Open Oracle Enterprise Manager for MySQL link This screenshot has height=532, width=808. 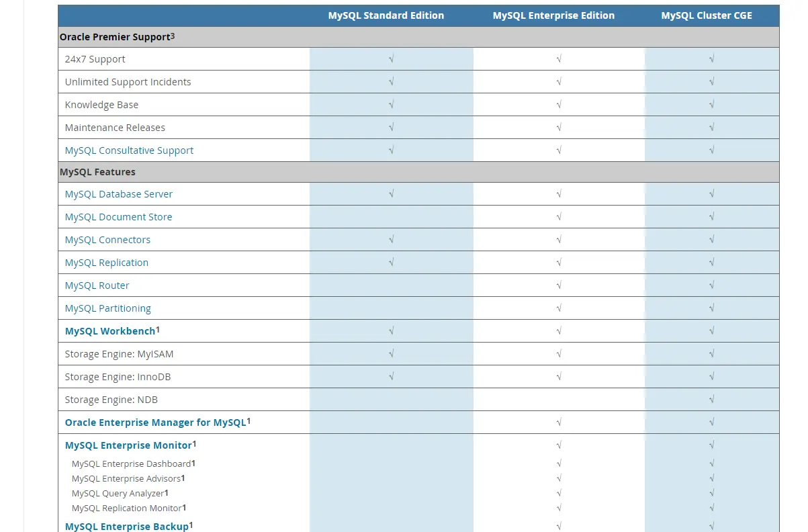click(x=156, y=423)
